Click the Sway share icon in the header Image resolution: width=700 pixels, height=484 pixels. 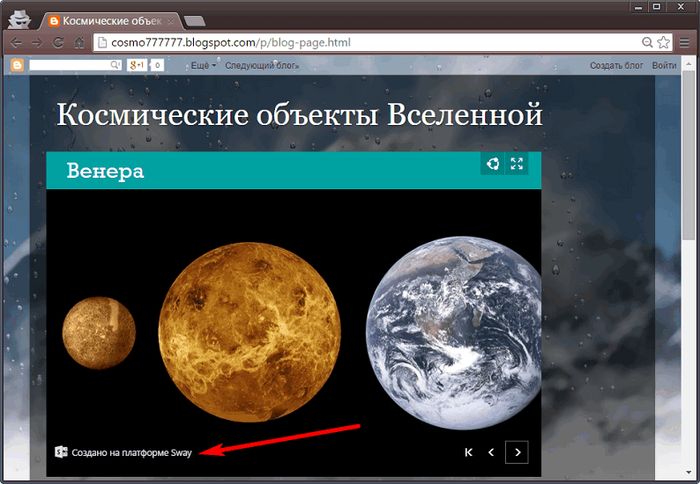(492, 164)
